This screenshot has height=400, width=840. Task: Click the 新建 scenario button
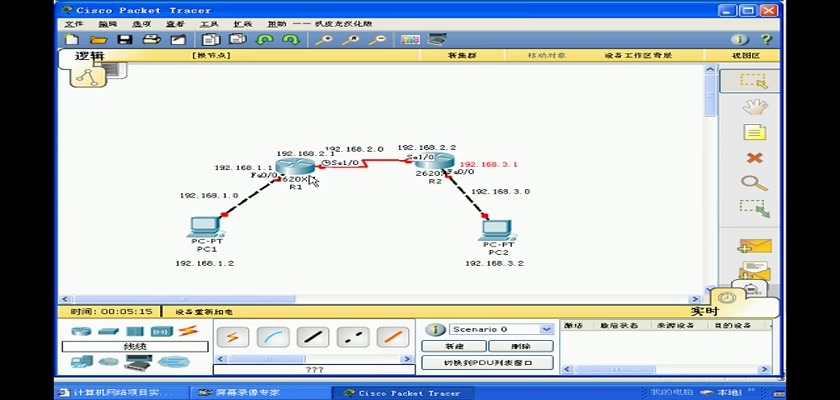coord(452,345)
